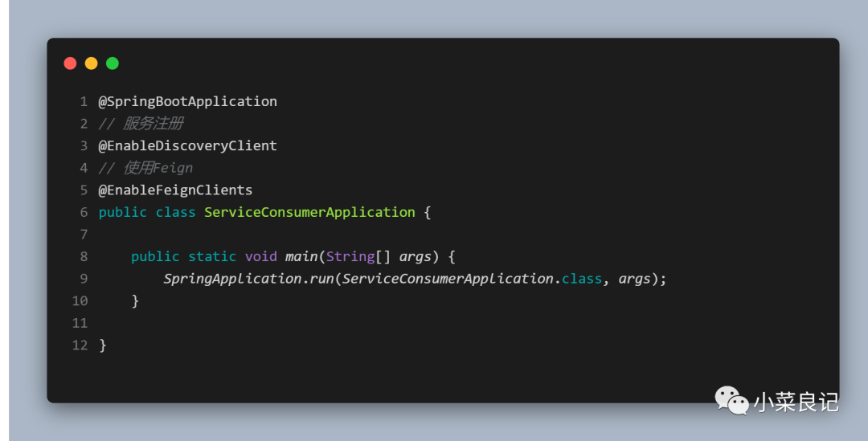The image size is (868, 441).
Task: Click the green maximize dot
Action: pyautogui.click(x=113, y=63)
